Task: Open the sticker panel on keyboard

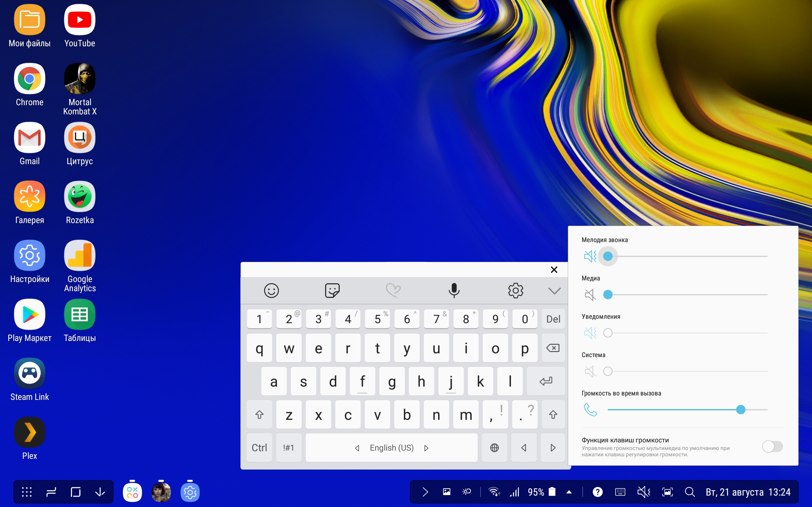Action: pyautogui.click(x=332, y=290)
